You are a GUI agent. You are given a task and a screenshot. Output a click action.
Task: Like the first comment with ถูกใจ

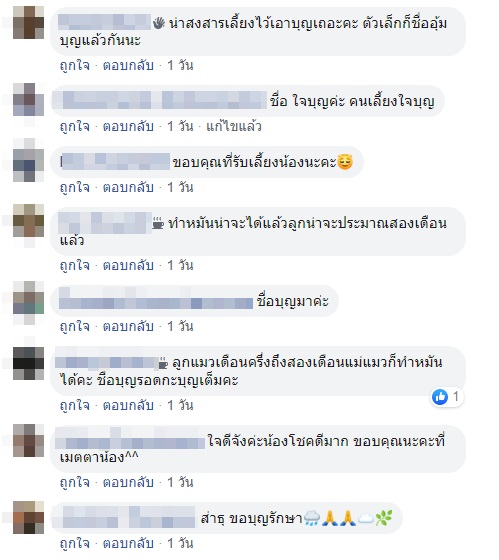(x=75, y=65)
